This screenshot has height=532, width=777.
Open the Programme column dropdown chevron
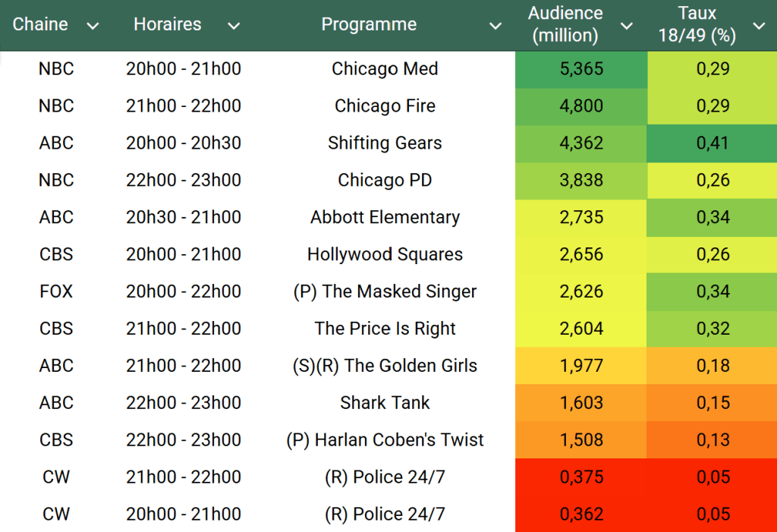point(495,26)
